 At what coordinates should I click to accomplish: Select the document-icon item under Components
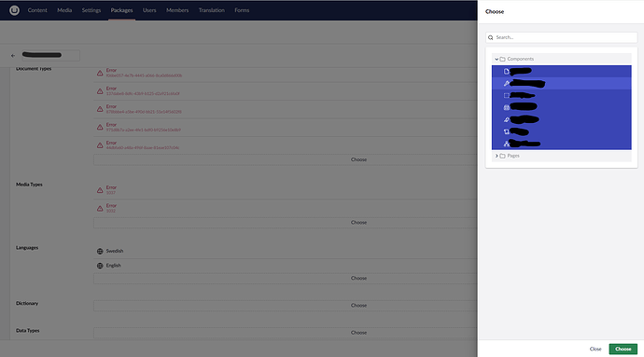[562, 72]
